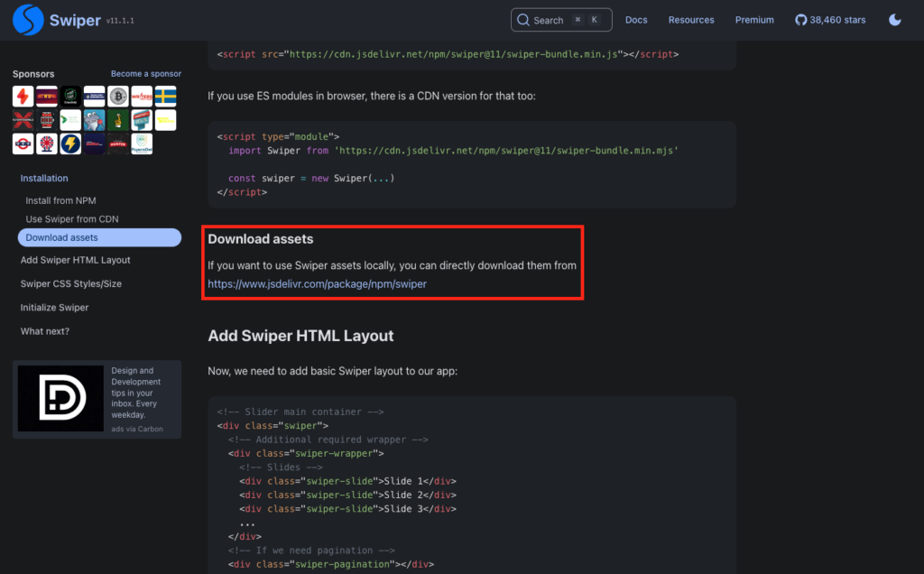Open the purple banner sponsor icon
The width and height of the screenshot is (924, 574).
click(x=47, y=96)
